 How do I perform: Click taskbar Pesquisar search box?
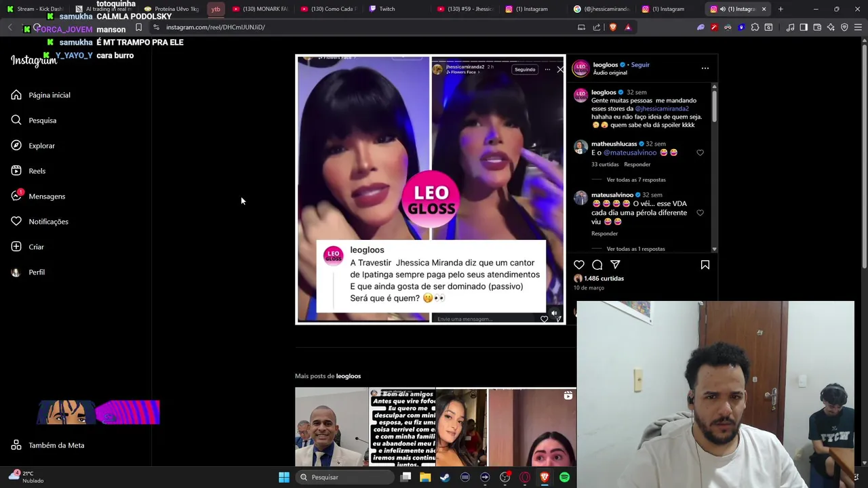(346, 477)
